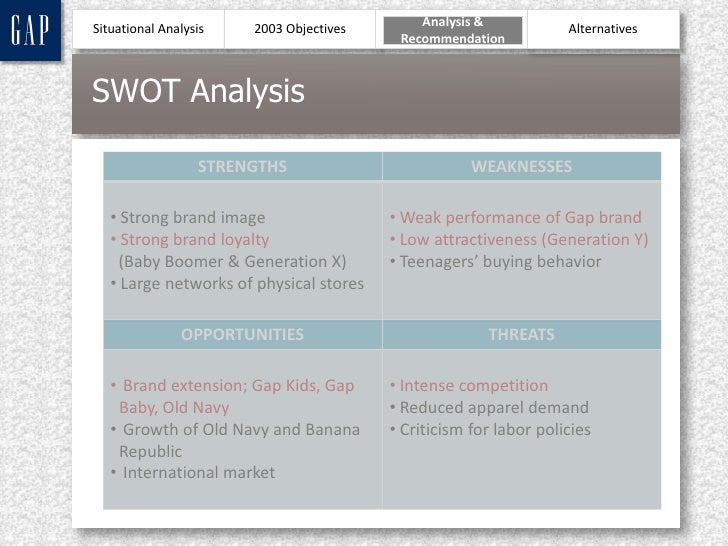Select the Analysis & Recommendation tab
Screen dimensions: 728x546
(453, 30)
